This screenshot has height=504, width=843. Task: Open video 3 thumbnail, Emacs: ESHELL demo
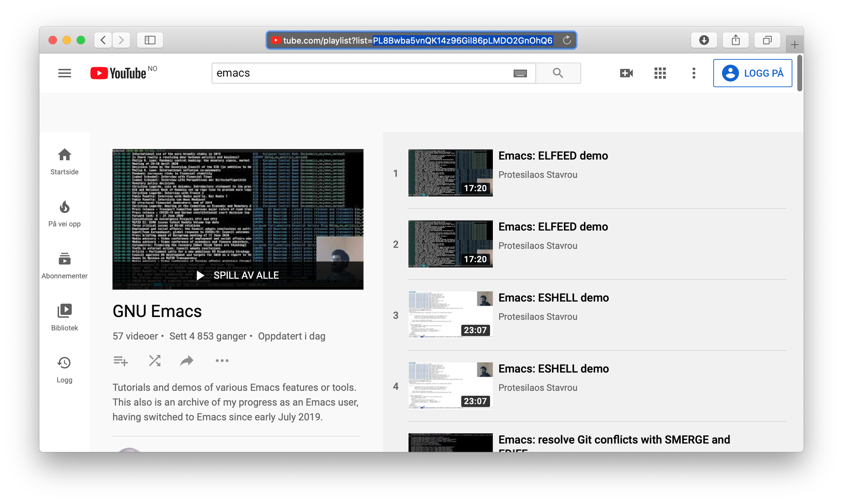click(450, 315)
